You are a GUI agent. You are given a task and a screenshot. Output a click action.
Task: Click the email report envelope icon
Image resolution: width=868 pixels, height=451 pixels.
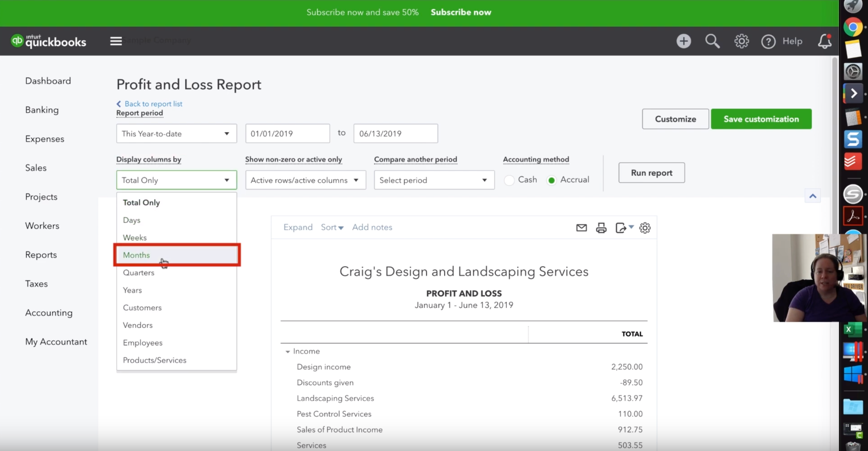pyautogui.click(x=581, y=228)
